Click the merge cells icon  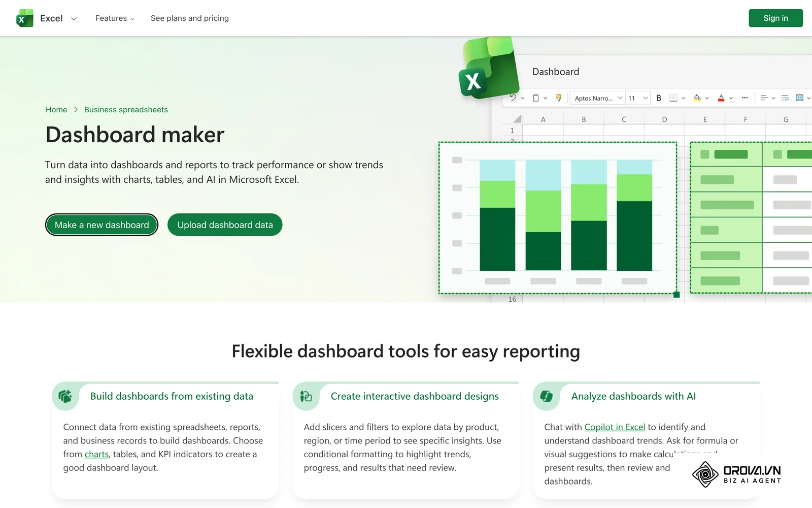[x=799, y=98]
